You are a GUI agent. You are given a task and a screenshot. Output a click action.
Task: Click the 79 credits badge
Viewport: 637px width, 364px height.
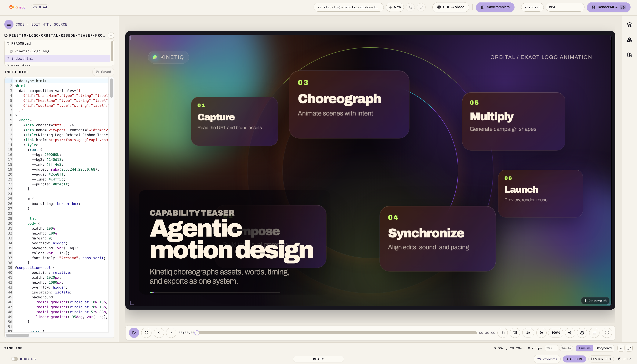pos(547,359)
